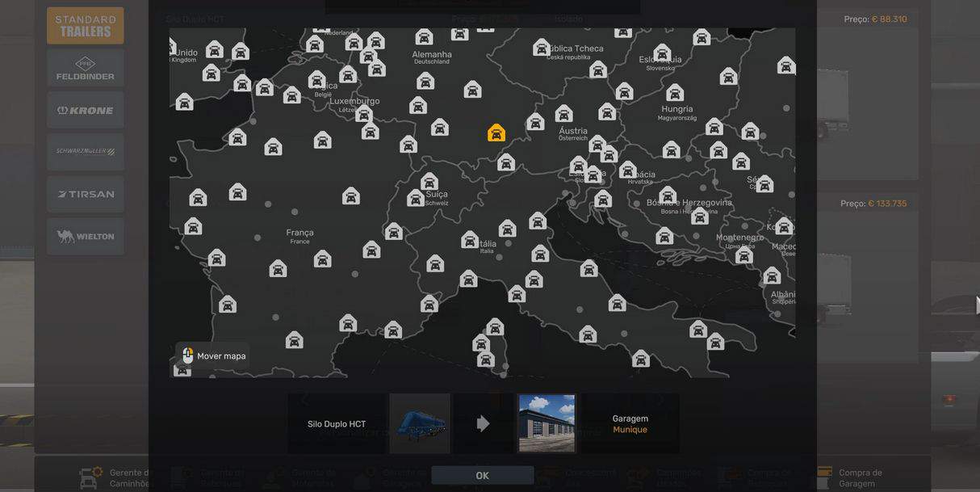This screenshot has height=492, width=980.
Task: Click the garage icon above Hungria label
Action: coord(675,93)
